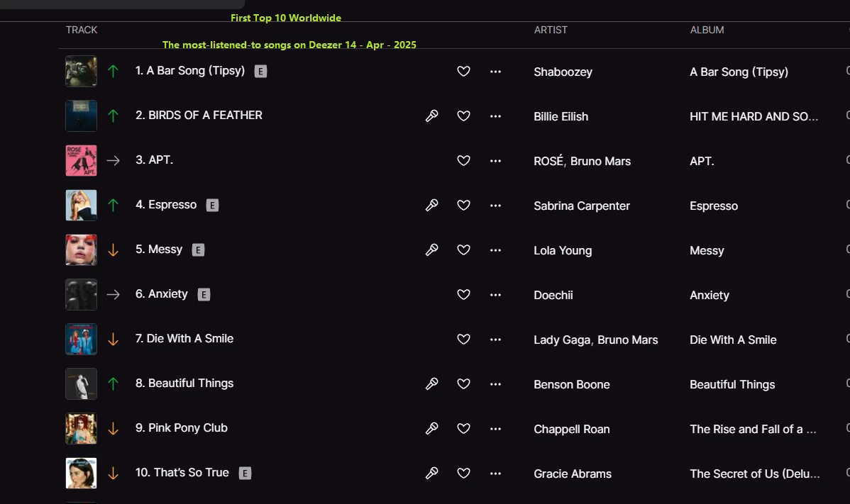The height and width of the screenshot is (504, 850).
Task: Go to Sabrina Carpenter artist link
Action: tap(582, 206)
